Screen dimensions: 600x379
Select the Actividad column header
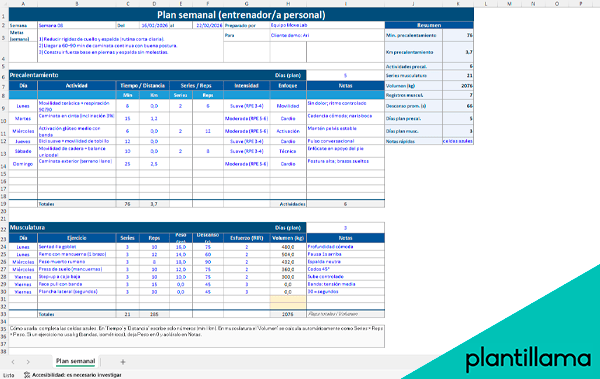(77, 86)
